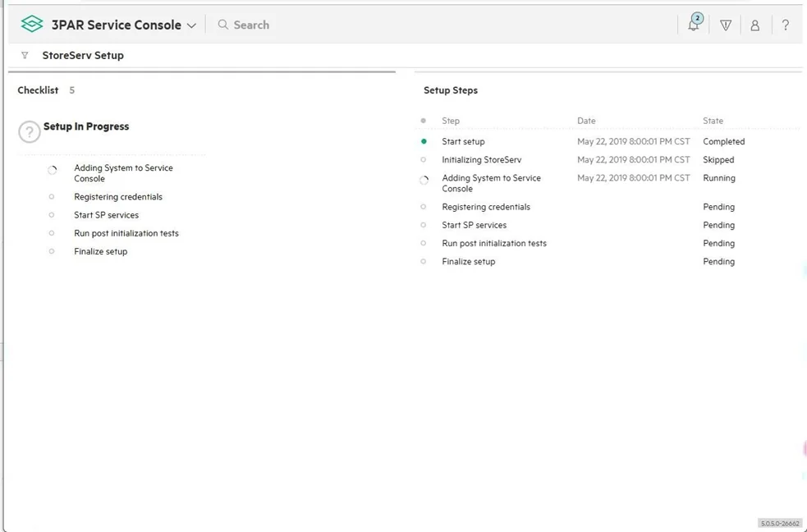Click into the Search field
This screenshot has height=532, width=807.
(x=251, y=25)
